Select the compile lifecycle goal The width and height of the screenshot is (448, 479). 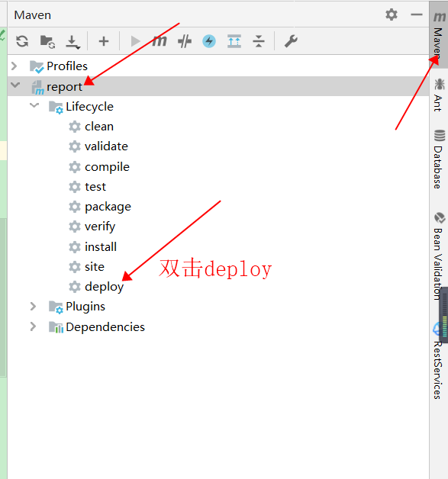[x=107, y=167]
